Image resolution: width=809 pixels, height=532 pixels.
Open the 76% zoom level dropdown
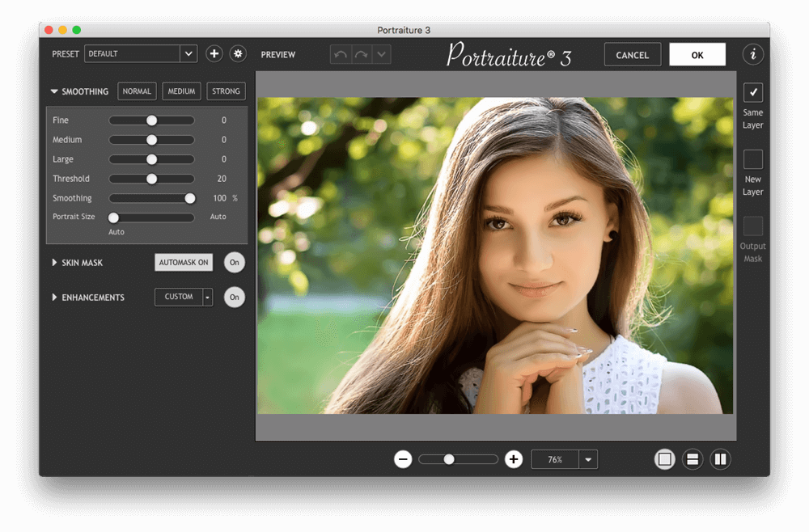[x=588, y=459]
